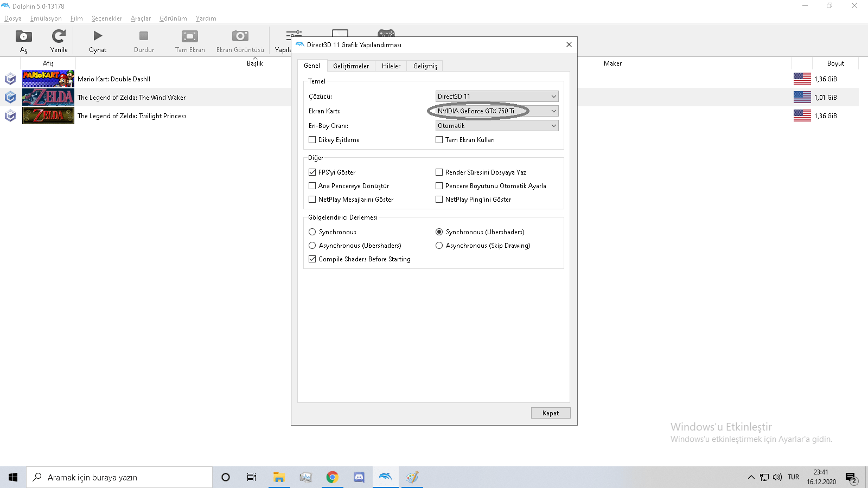Select the Synchronous radio option
Viewport: 868px width, 488px height.
pyautogui.click(x=312, y=232)
